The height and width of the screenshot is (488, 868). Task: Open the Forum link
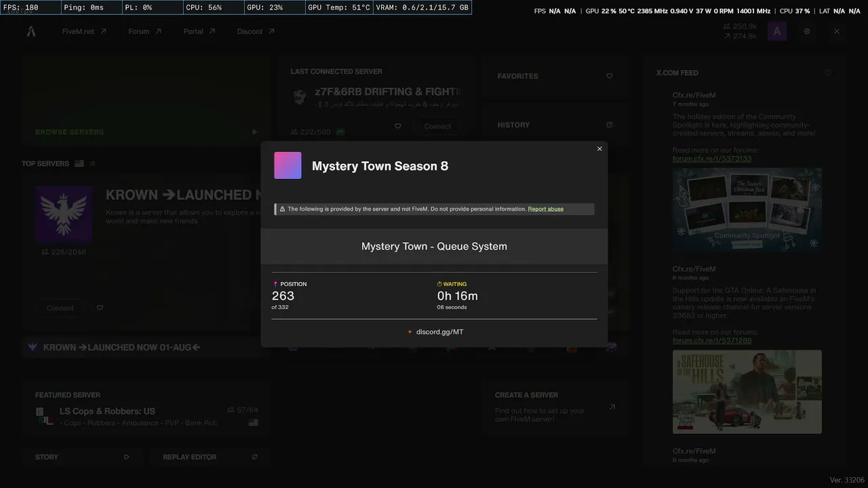145,31
